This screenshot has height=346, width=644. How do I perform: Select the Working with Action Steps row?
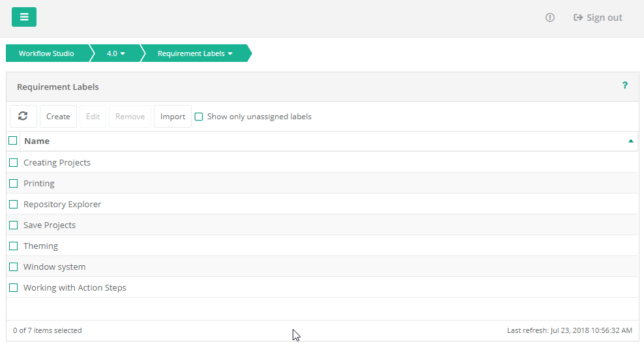[x=75, y=287]
